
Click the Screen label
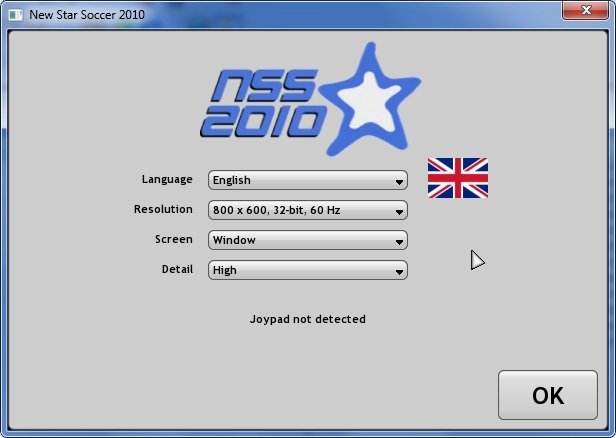coord(173,239)
